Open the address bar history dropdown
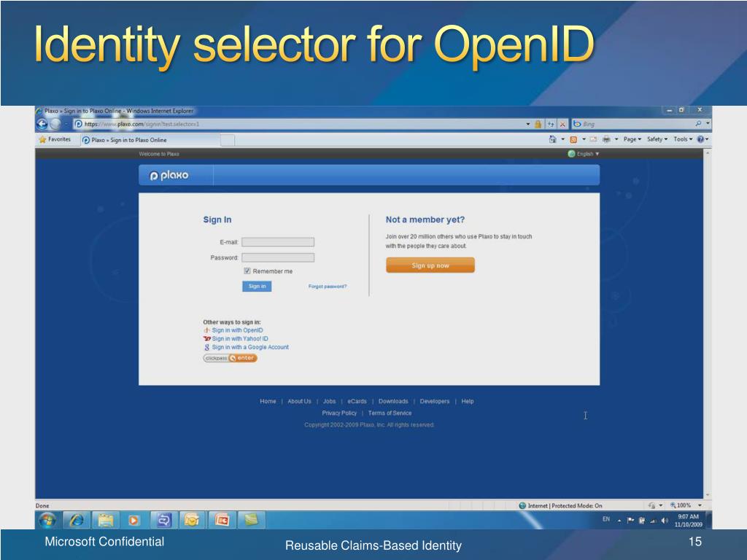The width and height of the screenshot is (747, 560). [528, 124]
